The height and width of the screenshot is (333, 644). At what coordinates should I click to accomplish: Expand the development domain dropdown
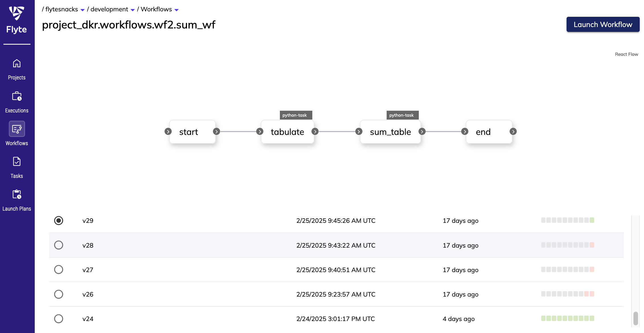(133, 10)
